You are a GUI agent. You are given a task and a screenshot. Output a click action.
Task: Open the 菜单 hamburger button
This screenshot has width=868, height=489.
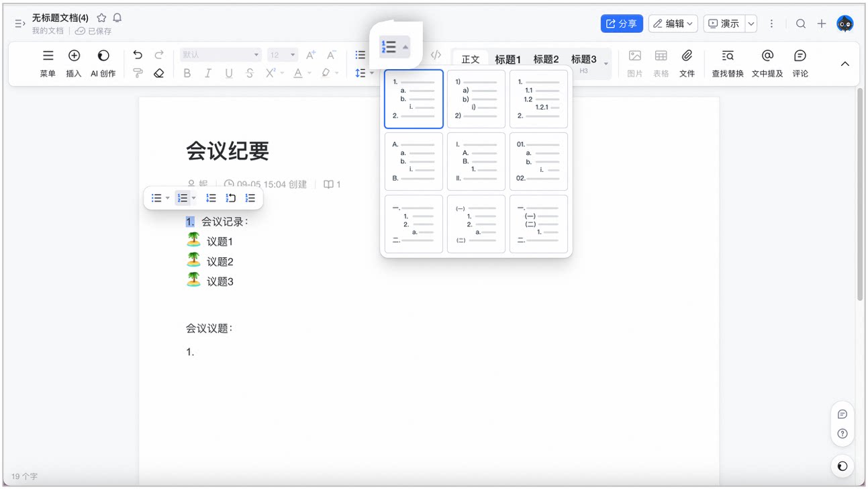click(48, 64)
